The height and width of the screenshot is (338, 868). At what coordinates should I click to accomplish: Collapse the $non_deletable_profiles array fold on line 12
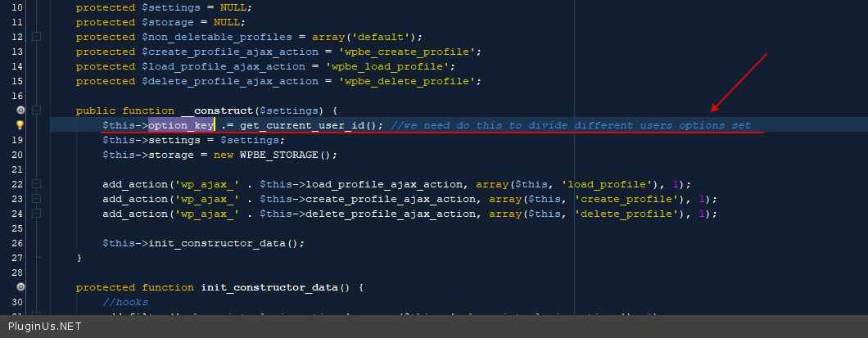pos(36,37)
